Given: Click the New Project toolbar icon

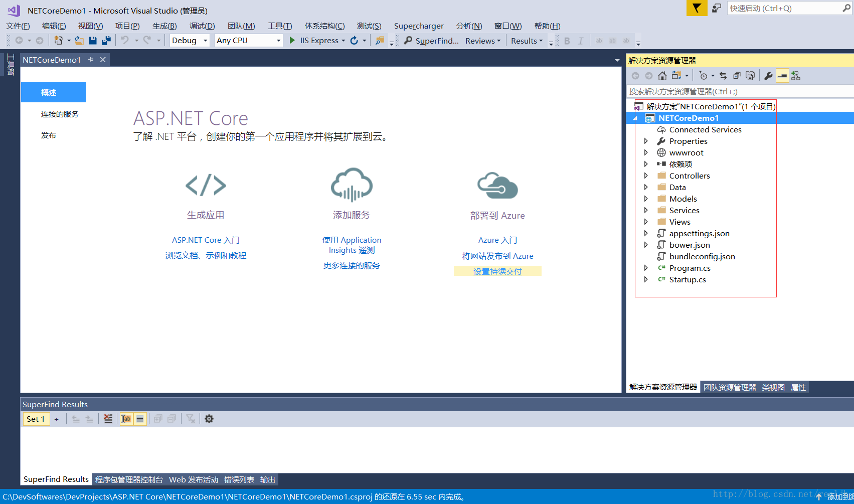Looking at the screenshot, I should [x=59, y=41].
